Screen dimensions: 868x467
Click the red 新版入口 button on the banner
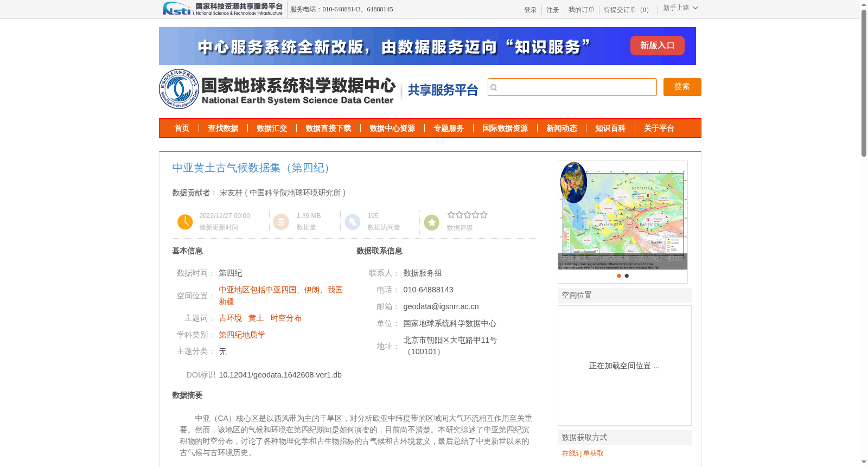click(657, 46)
